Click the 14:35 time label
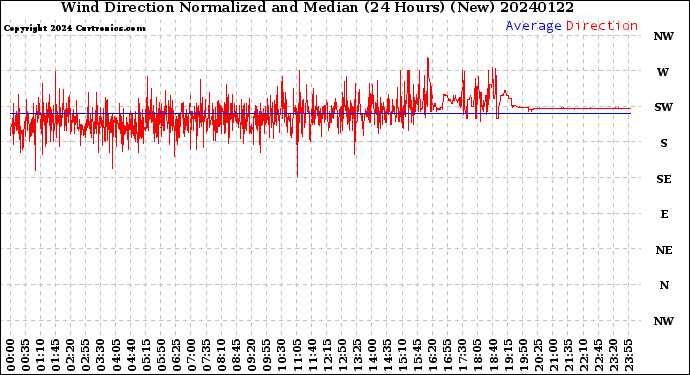Image resolution: width=690 pixels, height=375 pixels. tap(387, 355)
